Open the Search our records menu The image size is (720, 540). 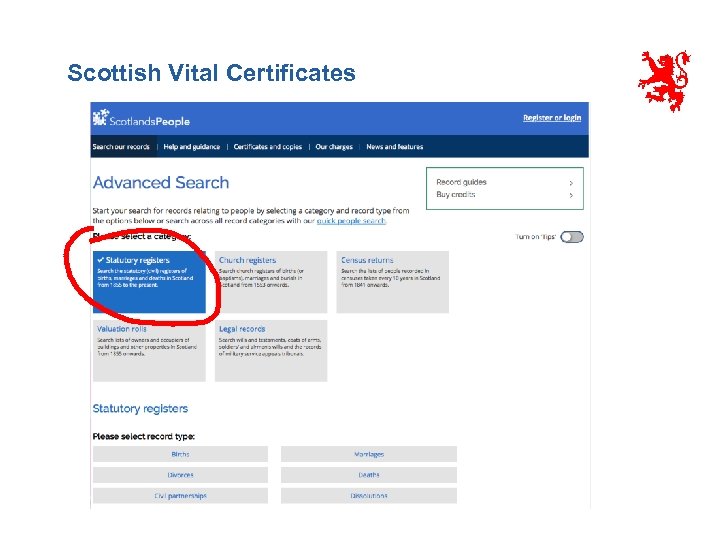point(121,147)
